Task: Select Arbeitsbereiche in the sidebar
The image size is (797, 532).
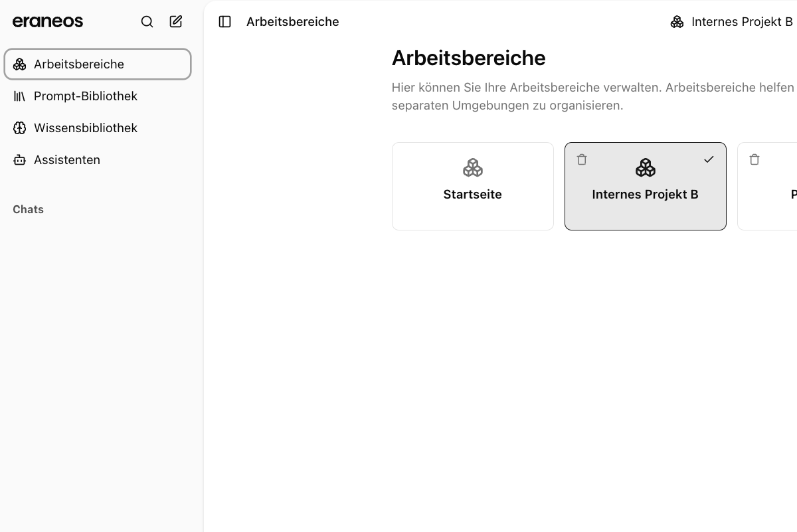Action: (x=80, y=64)
